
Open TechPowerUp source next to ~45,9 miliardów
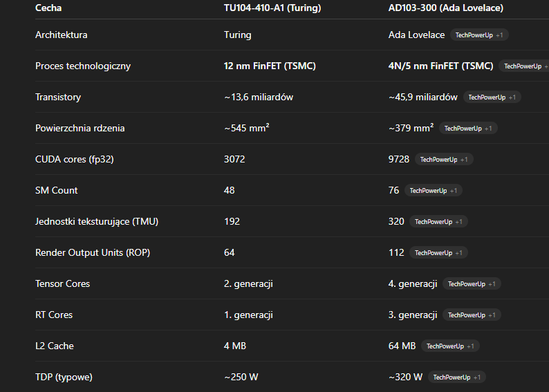click(492, 97)
